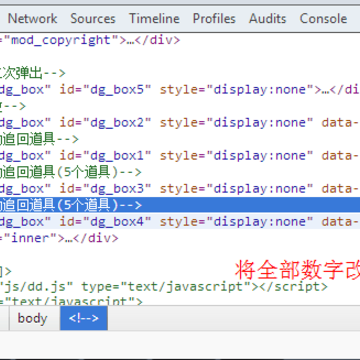Click the "display:none" value in dg_box4 row

260,222
